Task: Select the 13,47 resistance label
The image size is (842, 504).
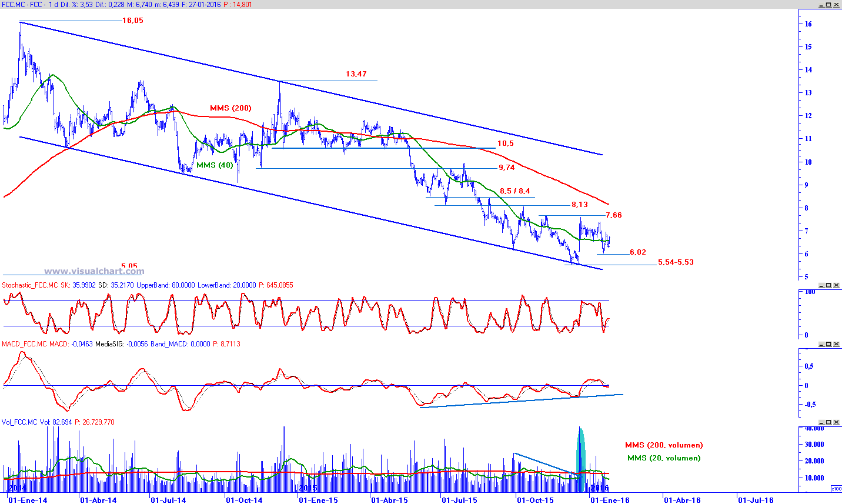Action: pos(356,74)
